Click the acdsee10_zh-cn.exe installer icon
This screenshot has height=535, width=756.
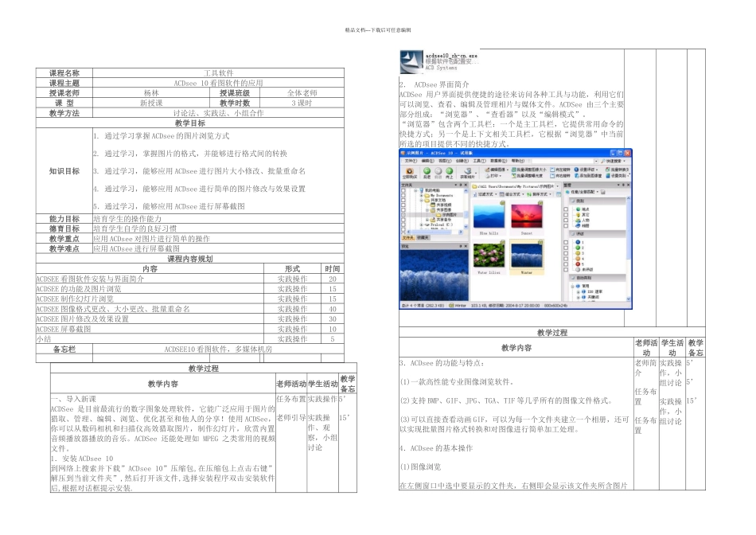411,62
